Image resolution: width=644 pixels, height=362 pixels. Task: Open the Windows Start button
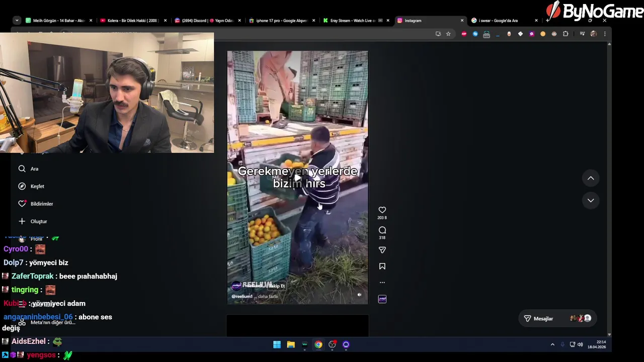[277, 344]
